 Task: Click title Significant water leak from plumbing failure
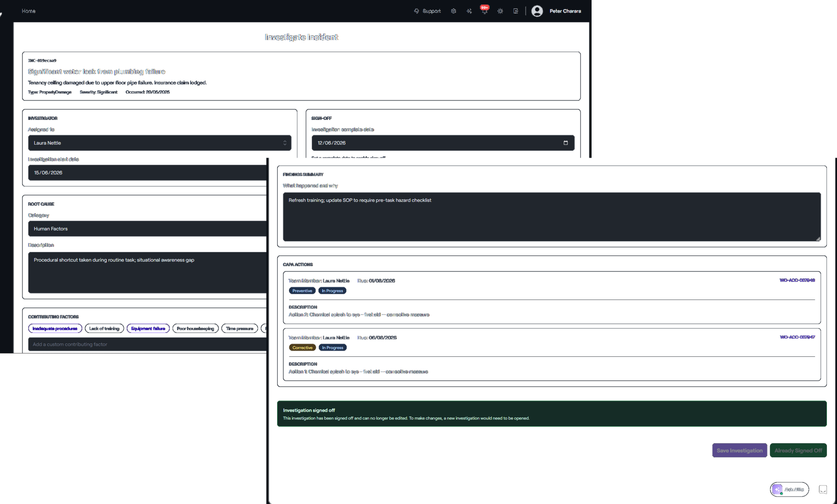96,71
